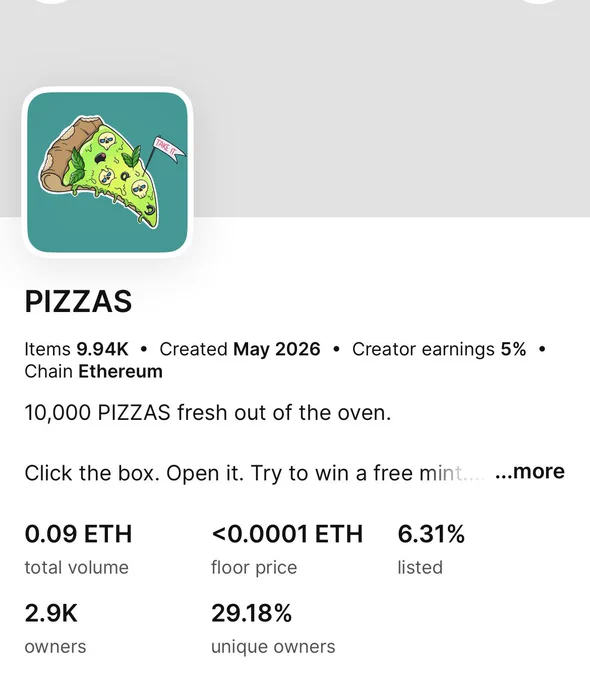The height and width of the screenshot is (680, 590).
Task: Expand the description with ...more
Action: coord(530,471)
